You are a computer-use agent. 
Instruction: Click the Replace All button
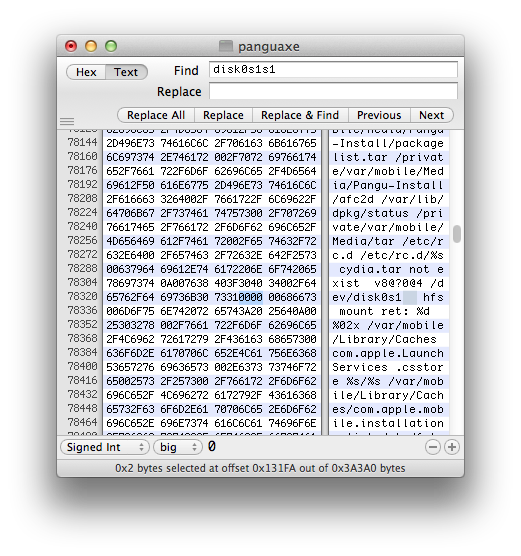[156, 115]
